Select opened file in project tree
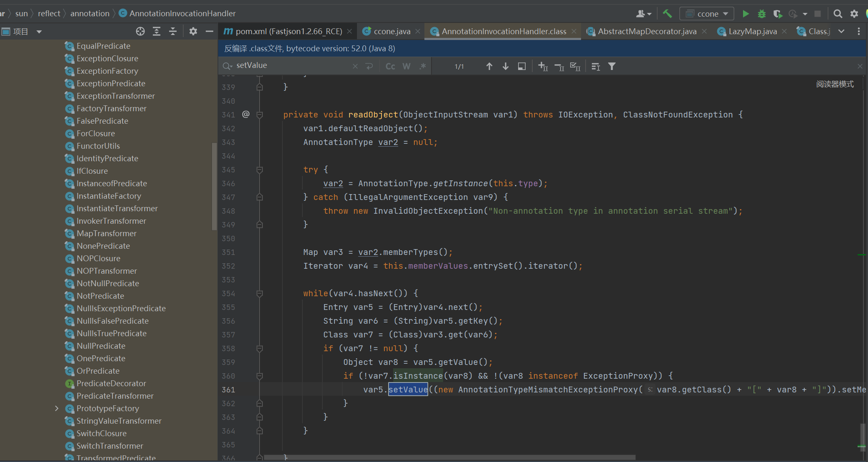The image size is (868, 462). [140, 31]
